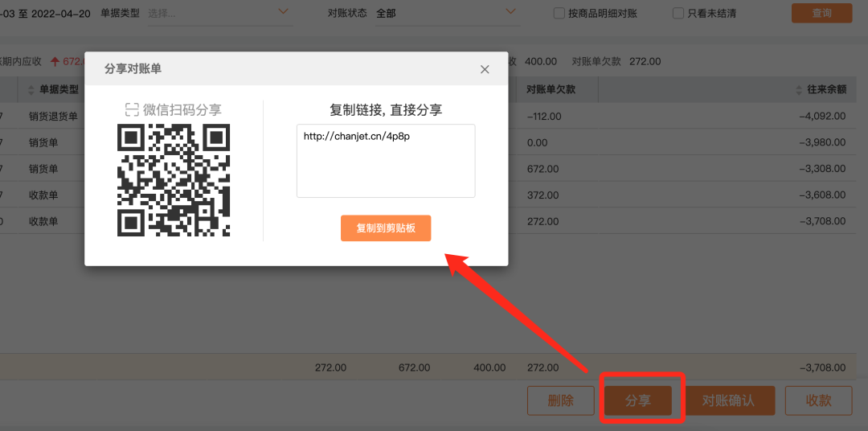The image size is (868, 431).
Task: Click the WeChat scan icon beside 微信扫码分享
Action: pos(132,110)
